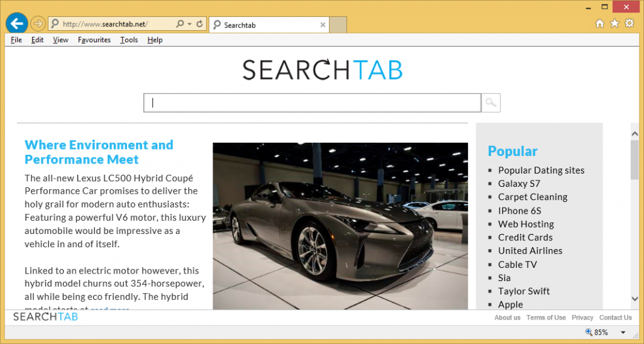Click the Forward navigation arrow
644x344 pixels.
click(x=38, y=24)
